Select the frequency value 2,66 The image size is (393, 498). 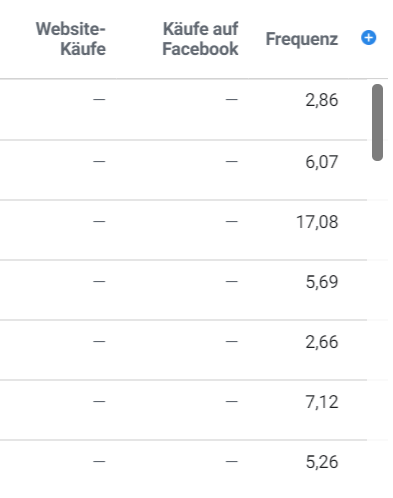click(x=322, y=342)
